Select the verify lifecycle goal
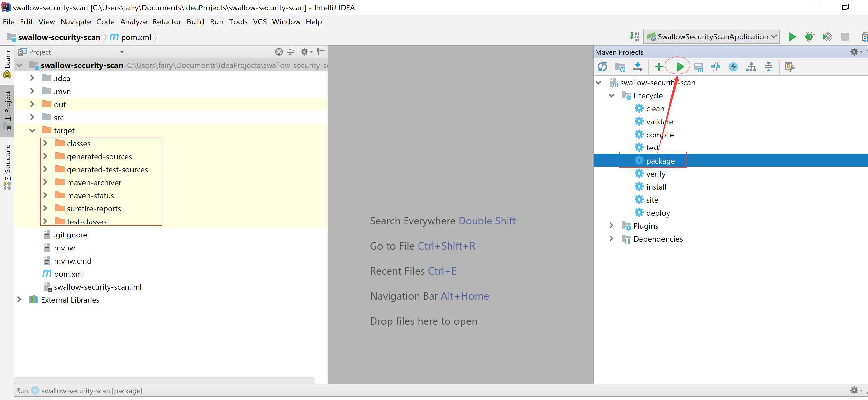 (x=650, y=174)
